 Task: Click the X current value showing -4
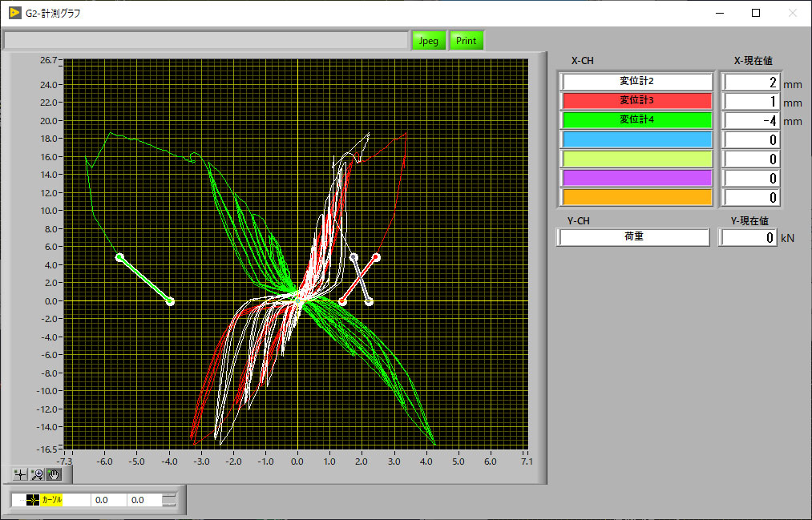pyautogui.click(x=751, y=120)
